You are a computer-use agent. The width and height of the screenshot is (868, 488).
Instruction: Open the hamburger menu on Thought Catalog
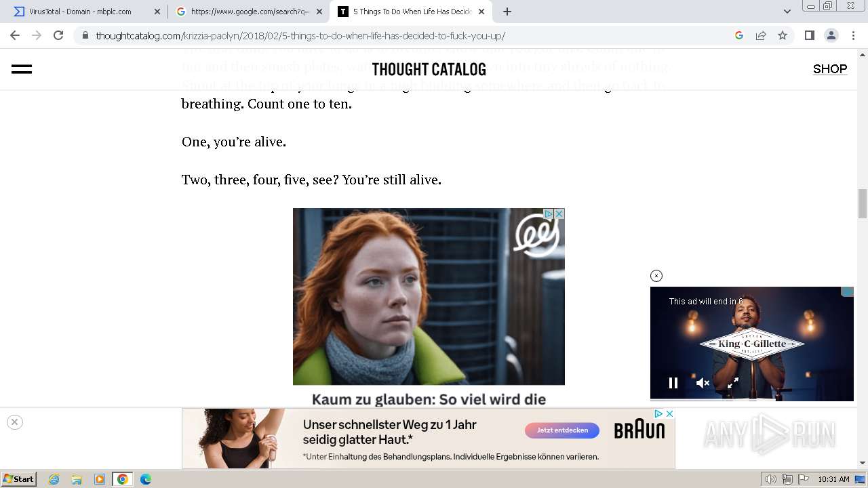point(22,69)
